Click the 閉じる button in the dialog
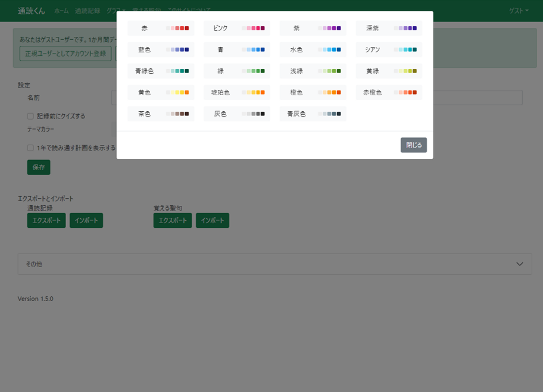543x392 pixels. (413, 145)
